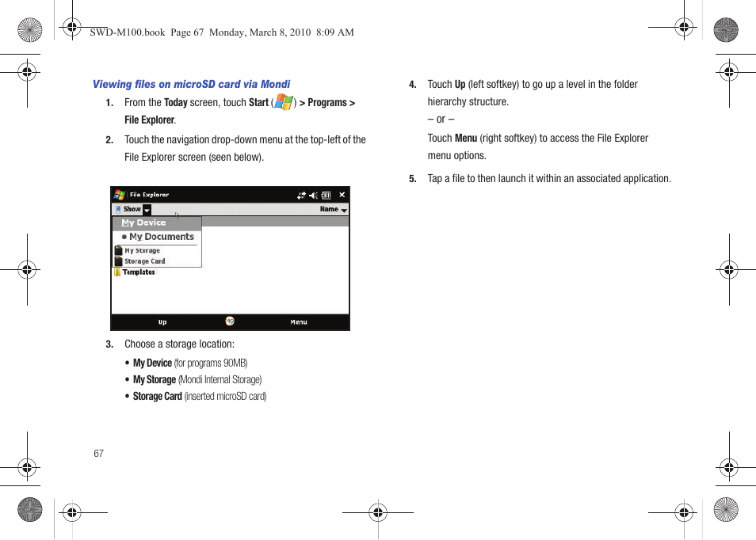Tap the My Storage card icon
This screenshot has height=540, width=756.
(119, 250)
